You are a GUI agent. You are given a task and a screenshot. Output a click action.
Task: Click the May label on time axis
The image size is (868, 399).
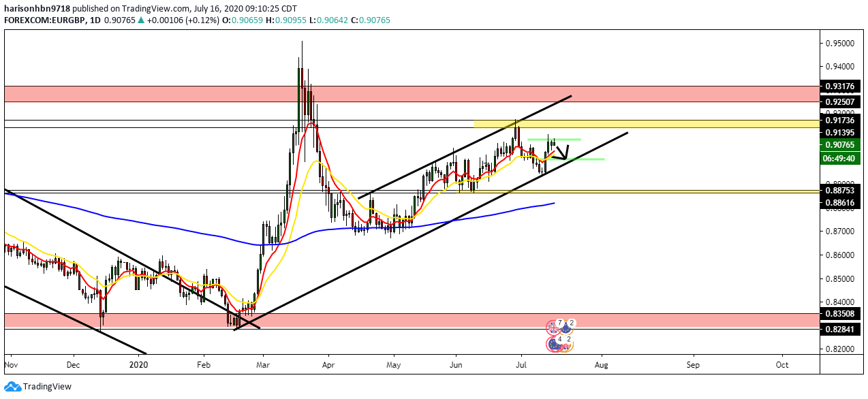coord(393,365)
